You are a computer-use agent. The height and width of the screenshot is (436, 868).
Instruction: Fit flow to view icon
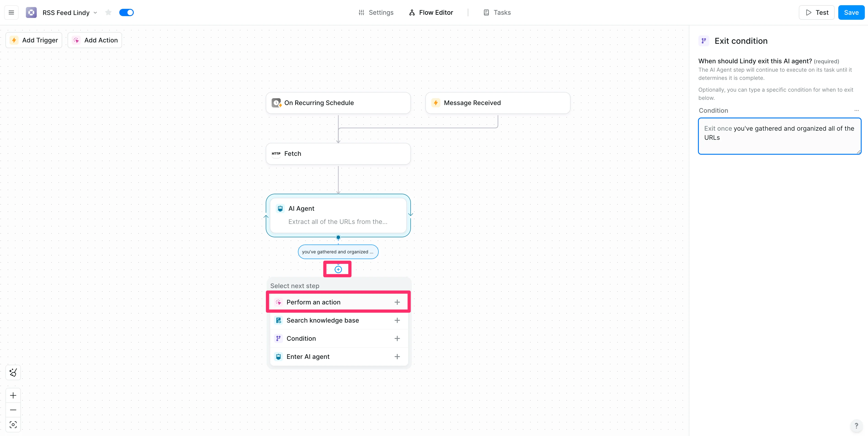(13, 424)
